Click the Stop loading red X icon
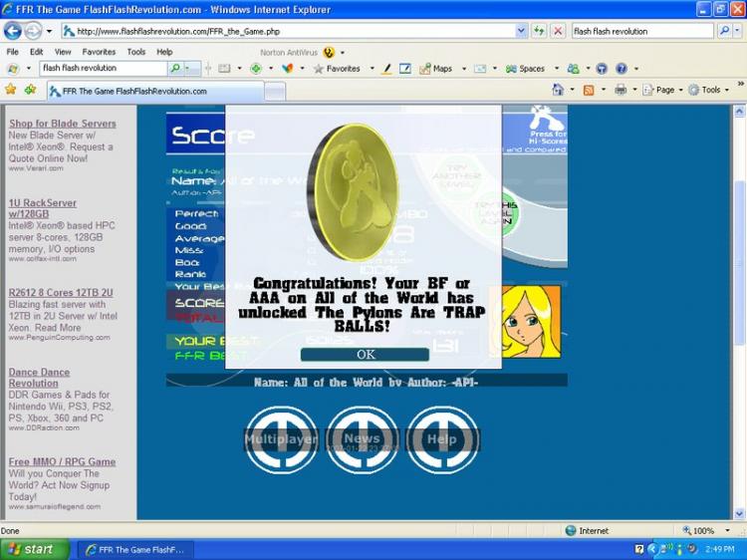Viewport: 747px width, 560px height. click(558, 32)
